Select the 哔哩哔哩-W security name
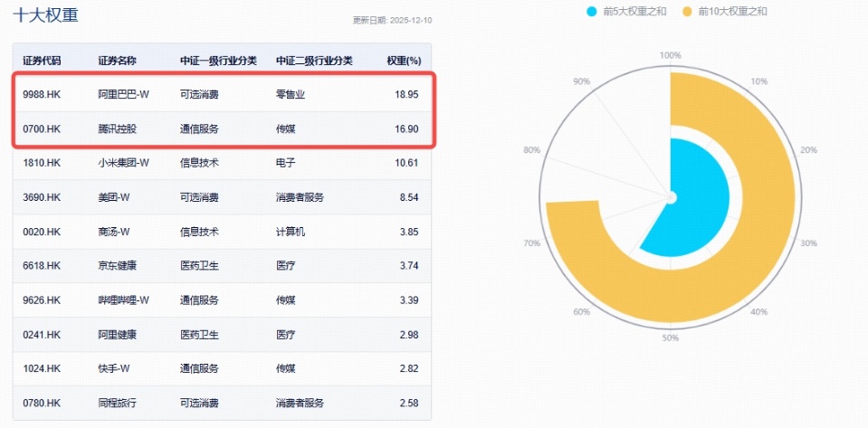This screenshot has width=868, height=428. tap(123, 300)
